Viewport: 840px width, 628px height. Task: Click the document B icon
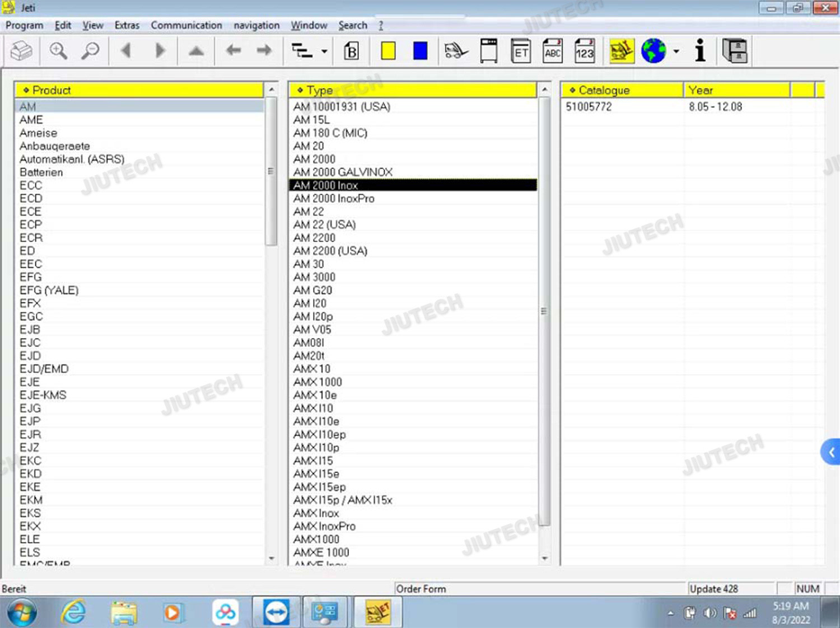[x=351, y=51]
